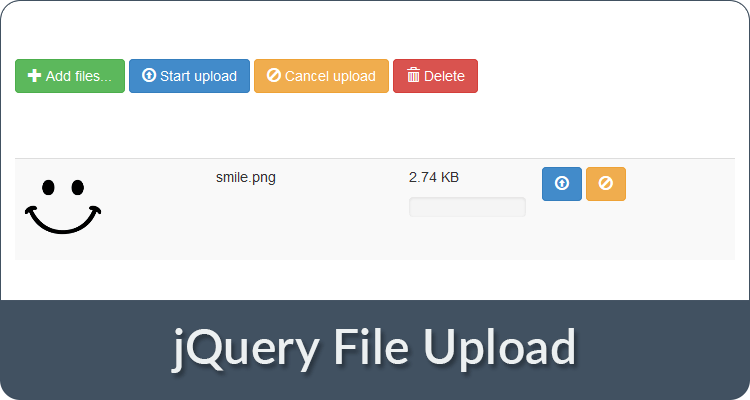This screenshot has height=400, width=750.
Task: Click the Delete label on red button
Action: pos(444,76)
